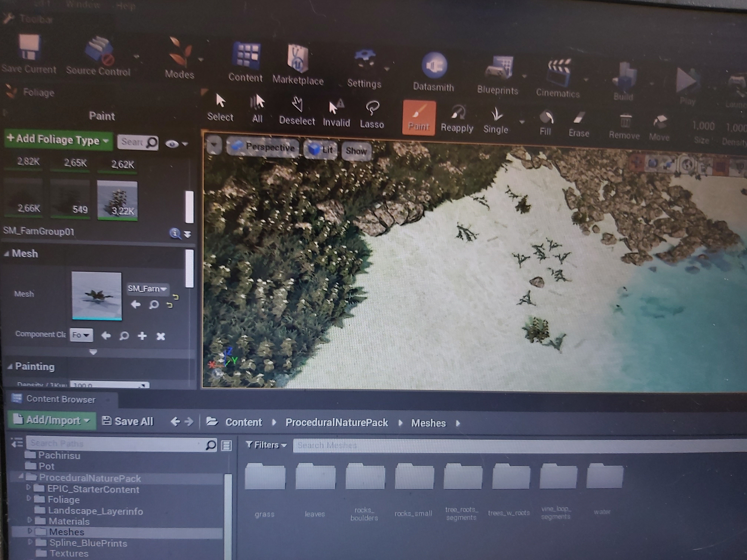This screenshot has width=747, height=560.
Task: Choose the Erase foliage tool
Action: click(578, 124)
